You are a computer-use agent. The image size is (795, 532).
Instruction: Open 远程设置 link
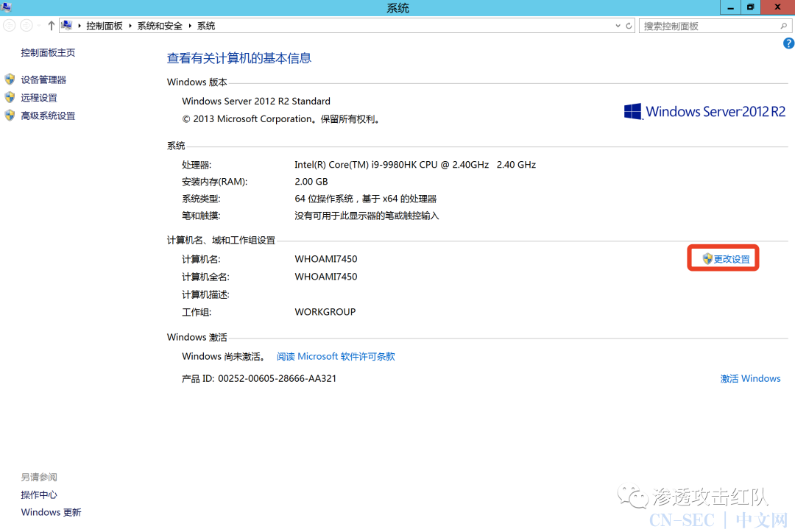(39, 98)
